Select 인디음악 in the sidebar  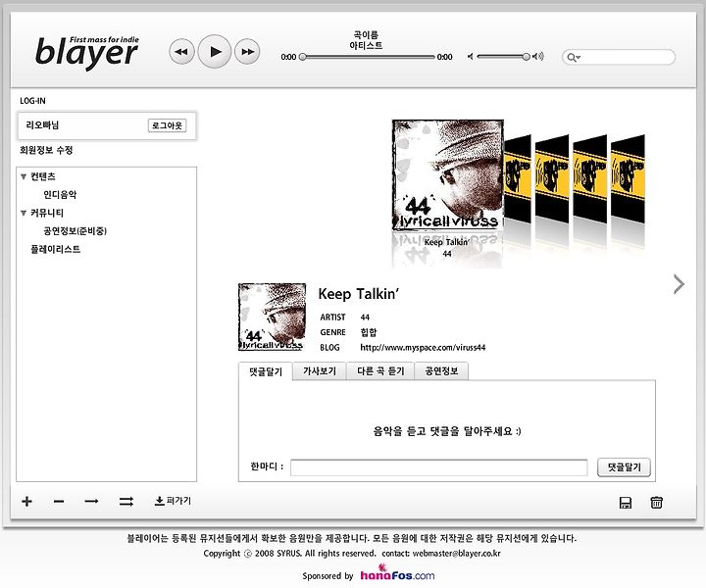click(60, 195)
